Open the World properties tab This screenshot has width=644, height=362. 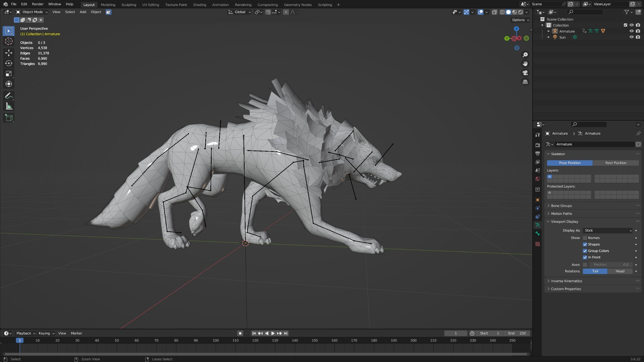tap(538, 179)
